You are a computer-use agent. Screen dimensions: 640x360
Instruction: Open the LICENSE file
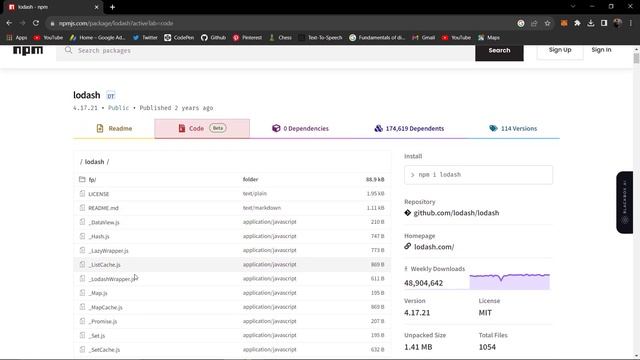click(98, 194)
